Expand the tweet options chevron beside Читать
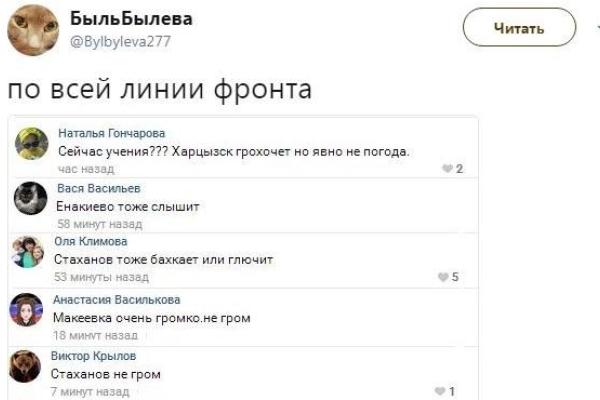Screen dimensions: 600x400 [x=596, y=29]
